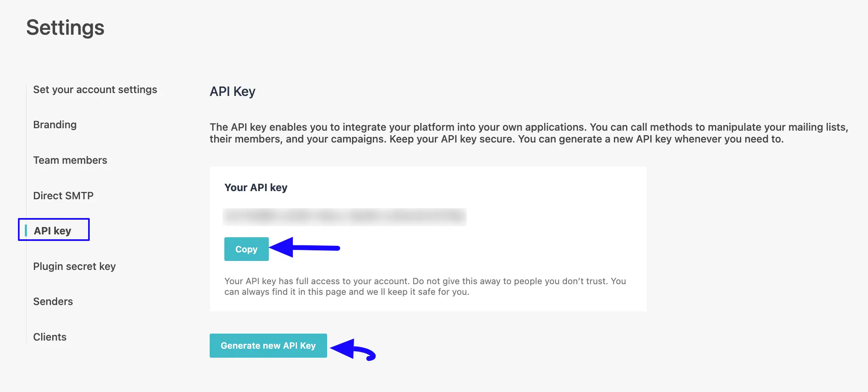This screenshot has width=868, height=392.
Task: View the Plugin secret key page
Action: [75, 266]
